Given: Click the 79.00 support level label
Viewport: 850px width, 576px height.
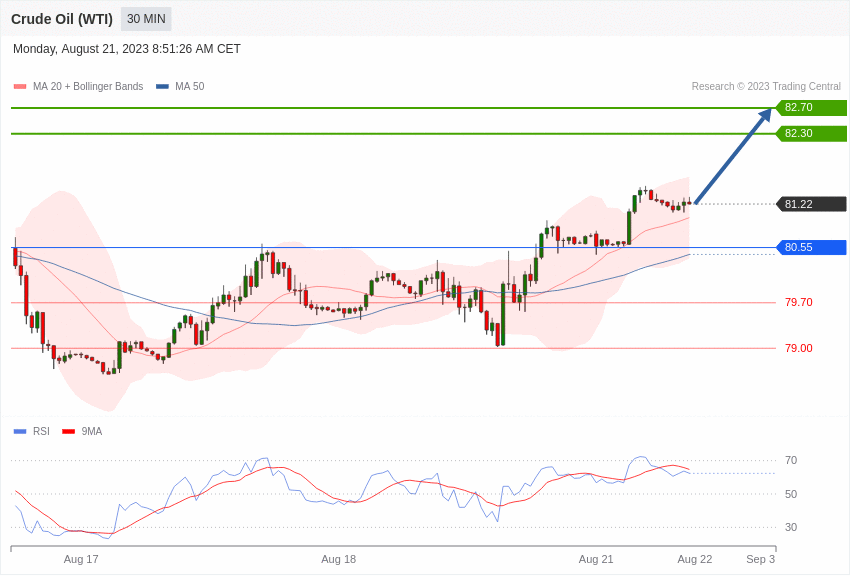Looking at the screenshot, I should 799,348.
